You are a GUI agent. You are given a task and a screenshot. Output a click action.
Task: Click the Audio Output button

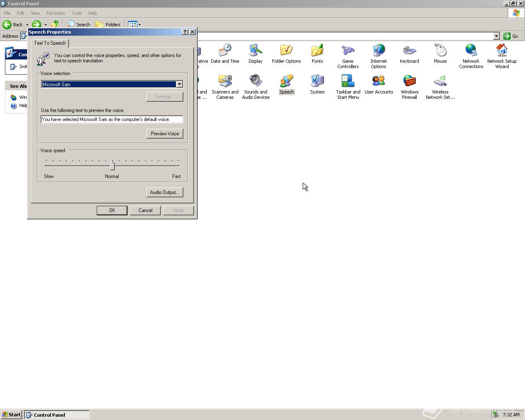(165, 192)
